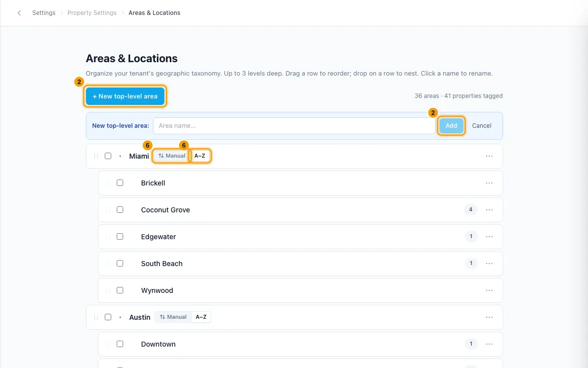Image resolution: width=588 pixels, height=368 pixels.
Task: Select the South Beach checkbox
Action: (120, 263)
